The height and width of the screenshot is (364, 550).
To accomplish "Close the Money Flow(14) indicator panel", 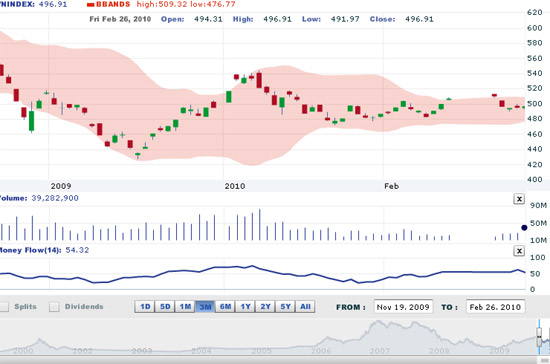I will coord(519,251).
